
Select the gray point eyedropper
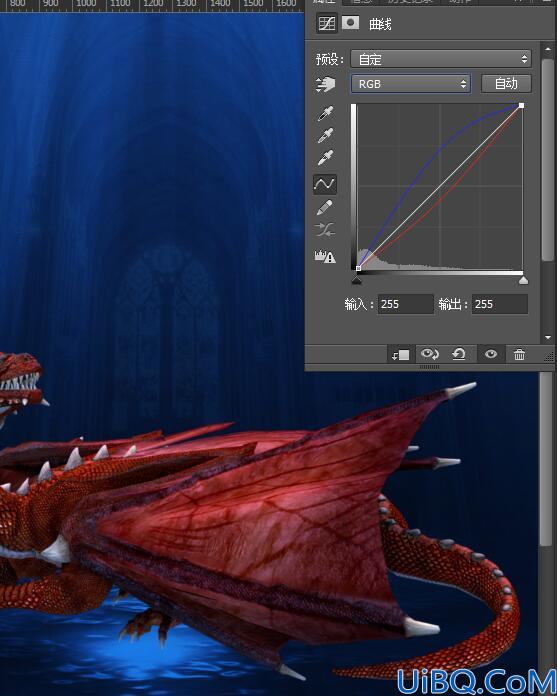click(x=325, y=136)
